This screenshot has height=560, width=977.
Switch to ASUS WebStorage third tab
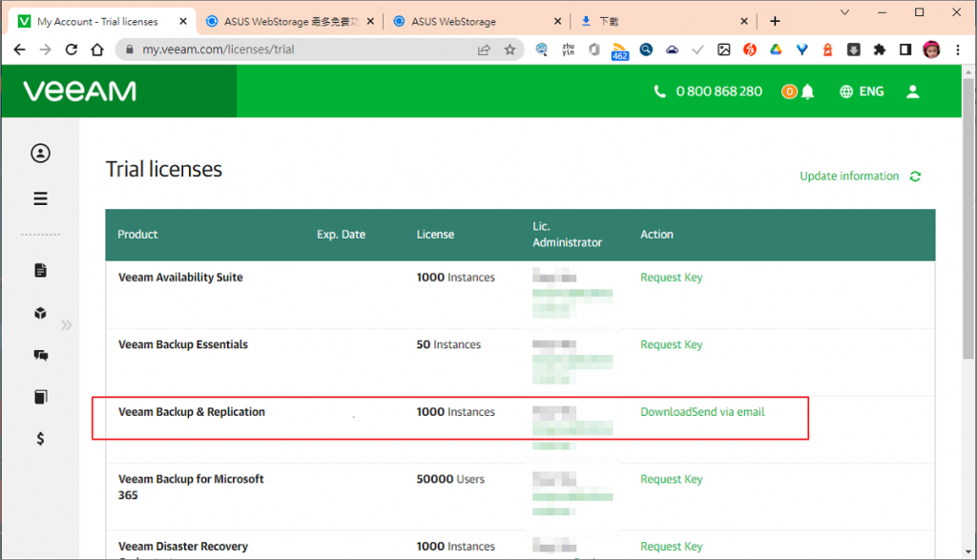point(477,21)
